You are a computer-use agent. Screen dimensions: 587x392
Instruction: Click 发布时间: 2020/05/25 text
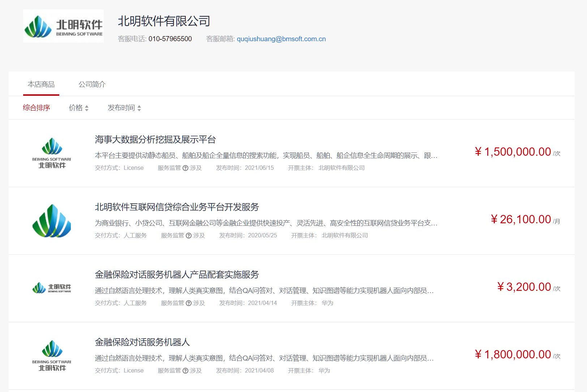[248, 236]
